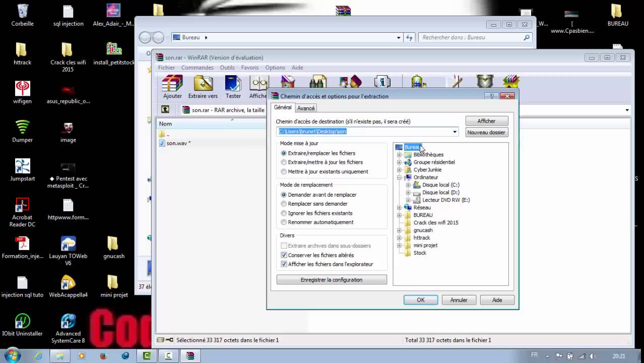The height and width of the screenshot is (363, 644).
Task: Click the Annuler button
Action: tap(459, 300)
